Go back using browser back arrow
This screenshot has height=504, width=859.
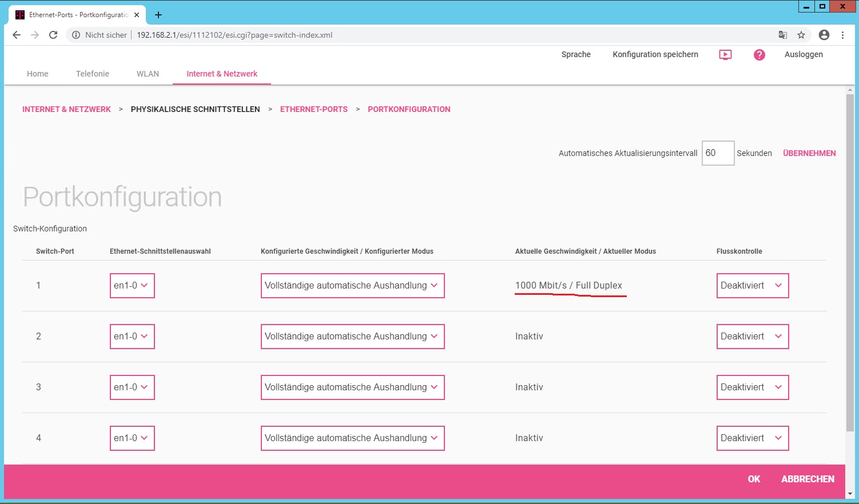click(x=17, y=35)
